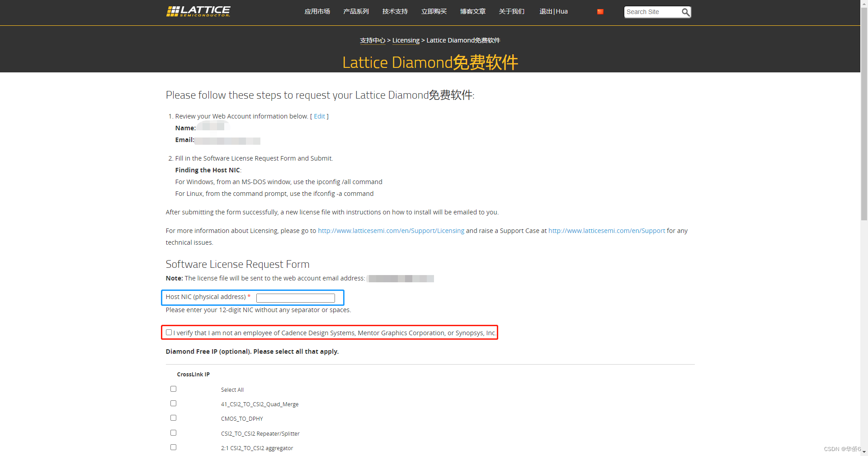This screenshot has height=456, width=868.
Task: Open the 立即购买 menu
Action: (x=434, y=11)
